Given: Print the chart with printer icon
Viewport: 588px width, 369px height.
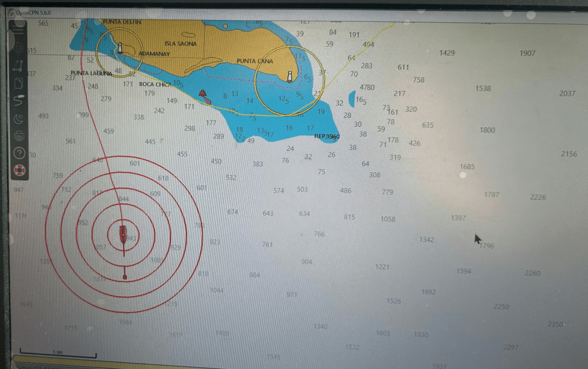Looking at the screenshot, I should click(19, 136).
